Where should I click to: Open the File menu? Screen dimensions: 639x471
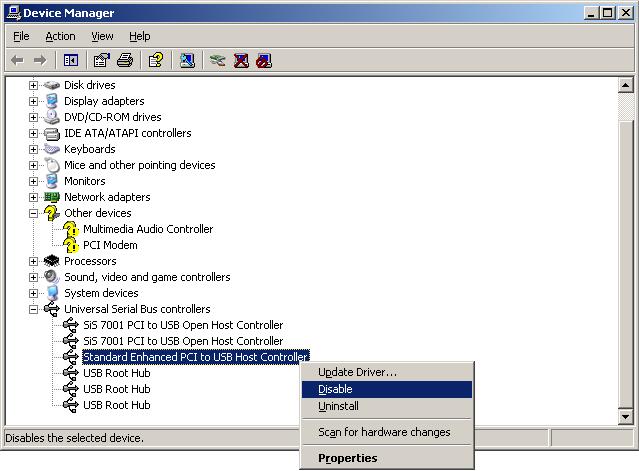tap(21, 36)
